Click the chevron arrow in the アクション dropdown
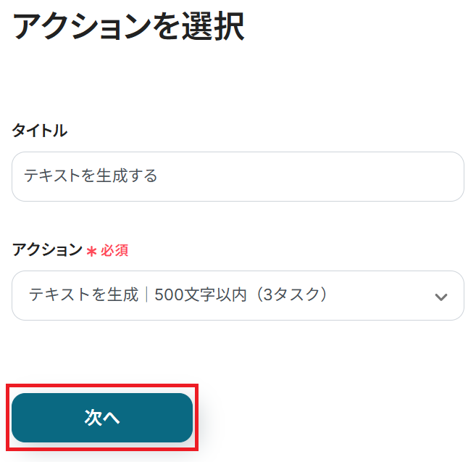The height and width of the screenshot is (462, 476). (440, 297)
